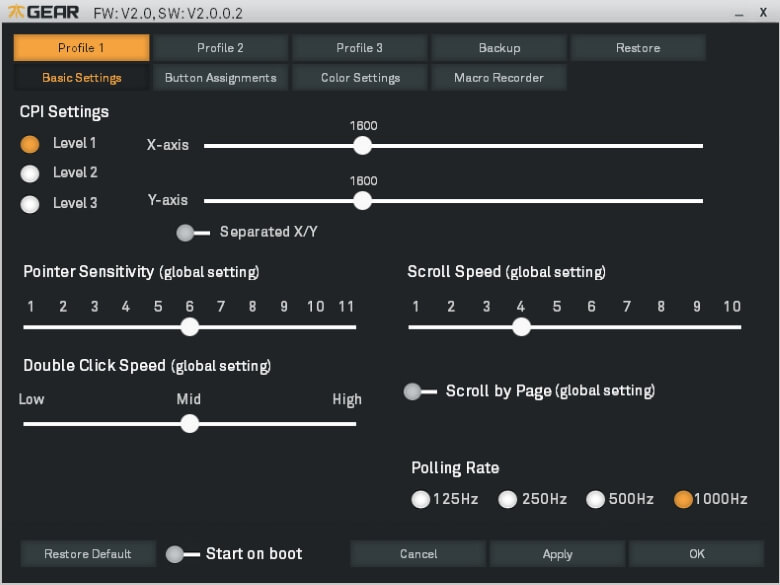Screen dimensions: 780x585
Task: Select CPI Level 2 radio button
Action: click(30, 173)
